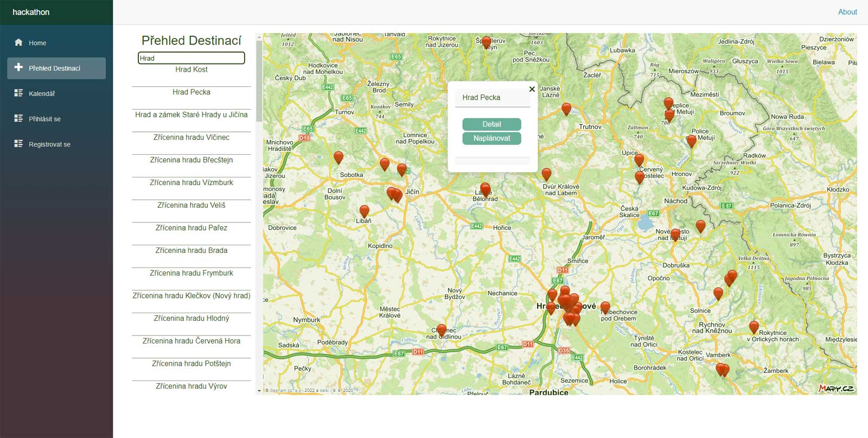This screenshot has width=868, height=438.
Task: Click the Mapy.cz logo on the map
Action: (835, 388)
